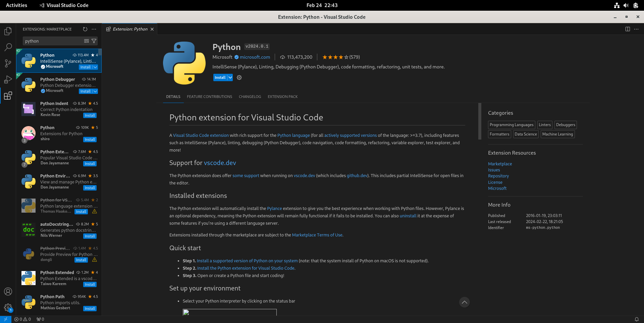Open the power/battery tray icon

pyautogui.click(x=636, y=5)
